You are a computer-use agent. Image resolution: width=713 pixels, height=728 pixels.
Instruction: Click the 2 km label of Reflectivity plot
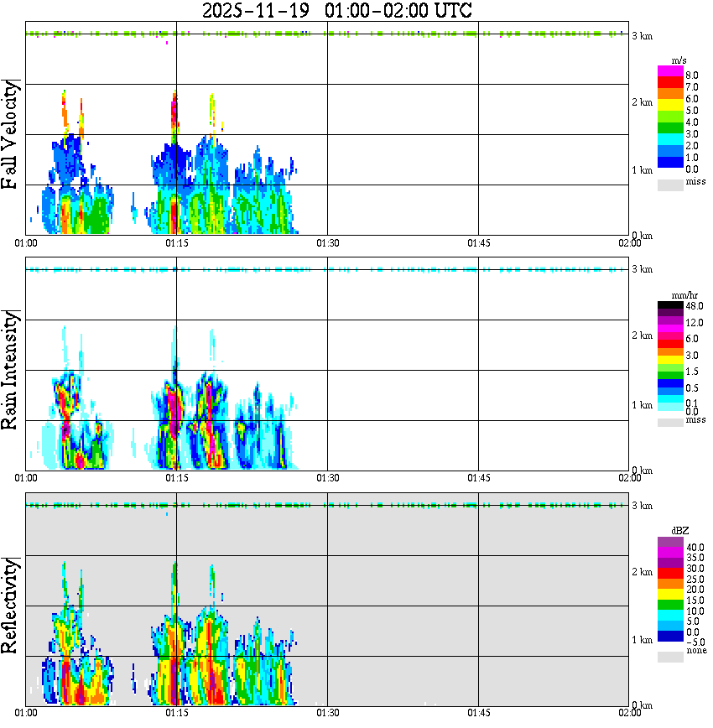tap(642, 573)
